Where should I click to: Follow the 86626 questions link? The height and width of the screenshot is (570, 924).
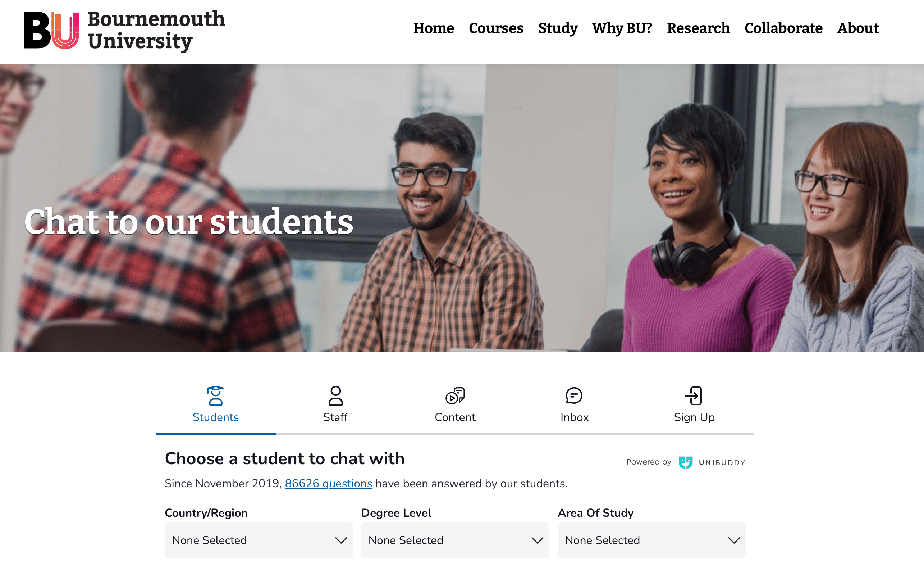pyautogui.click(x=329, y=483)
